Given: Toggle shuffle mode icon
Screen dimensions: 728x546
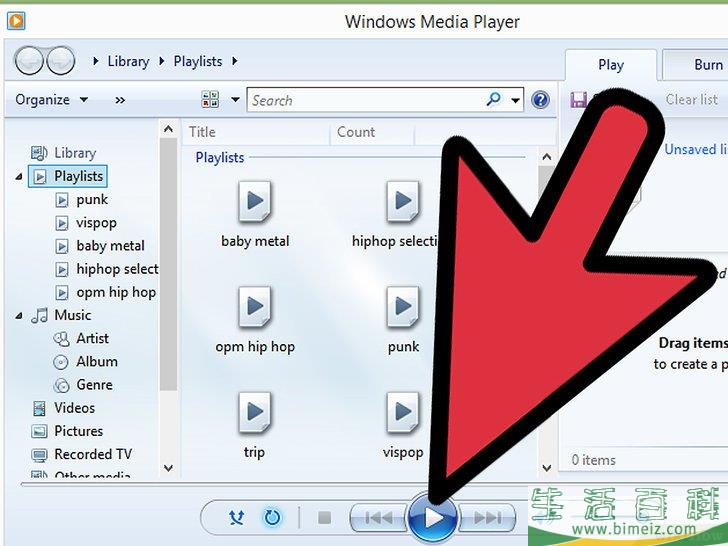Looking at the screenshot, I should coord(237,517).
